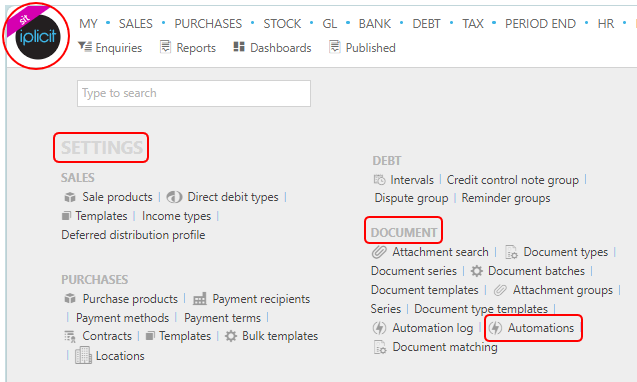Click the Direct debit types icon

click(174, 197)
